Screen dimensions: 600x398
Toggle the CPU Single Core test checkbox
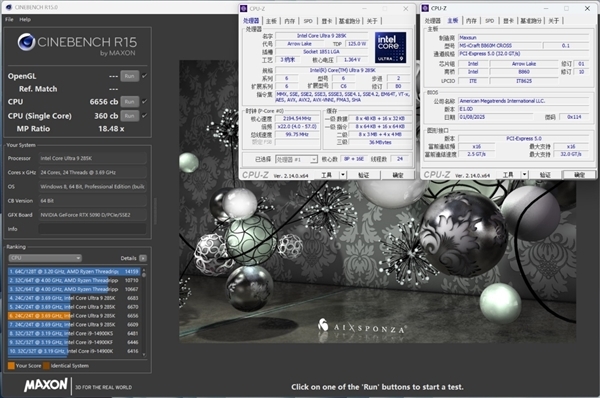[144, 116]
